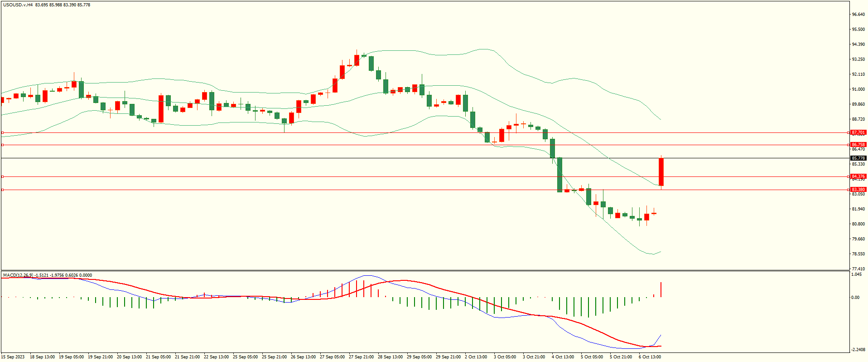Viewport: 868px width, 362px height.
Task: Grab left handle of the 87.701 horizontal line
Action: 3,133
